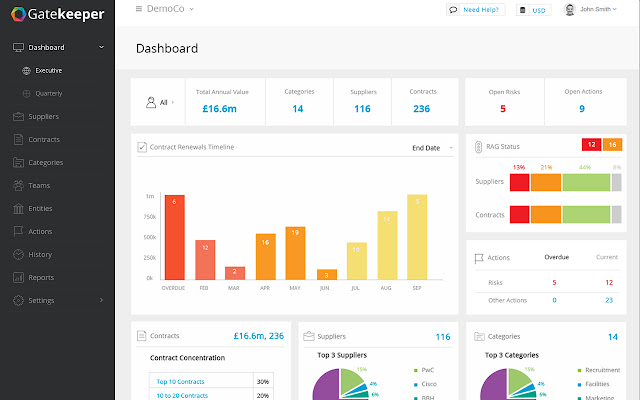Viewport: 640px width, 400px height.
Task: Click the 236 Contracts count
Action: [x=422, y=109]
